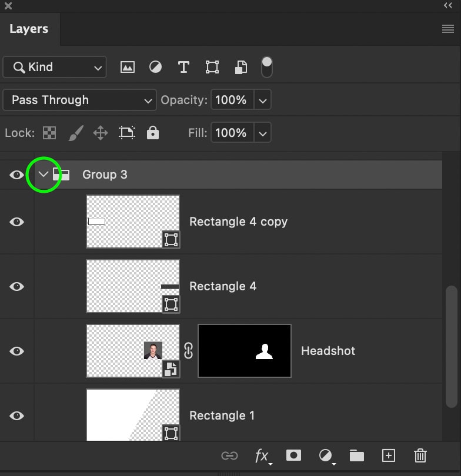Hide Group 3 visibility eye
The height and width of the screenshot is (476, 461).
[16, 175]
